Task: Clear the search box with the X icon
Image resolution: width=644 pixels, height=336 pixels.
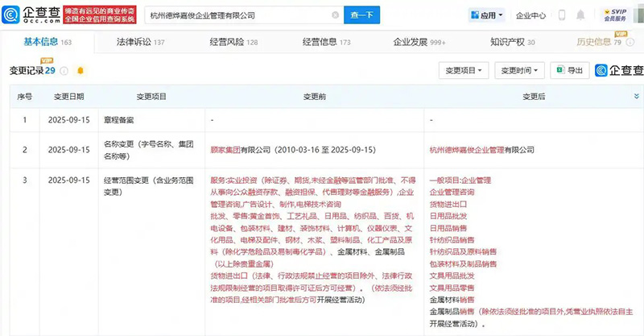Action: 335,15
